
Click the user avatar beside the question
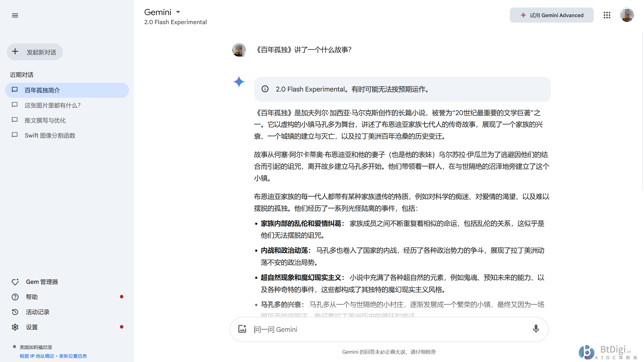click(239, 50)
